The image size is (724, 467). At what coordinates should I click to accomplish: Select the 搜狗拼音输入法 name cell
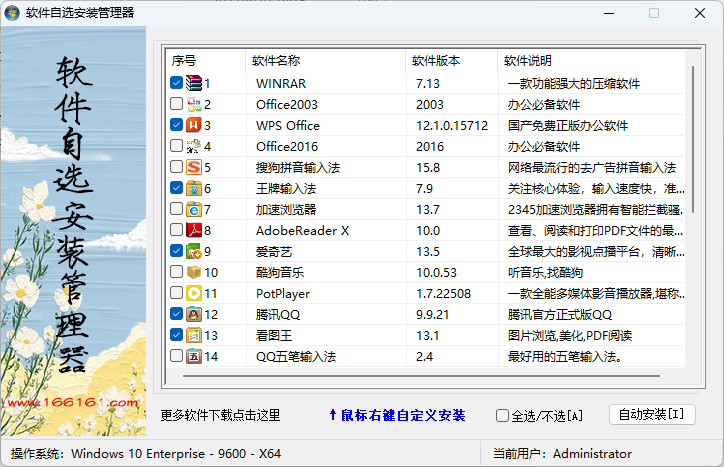pyautogui.click(x=298, y=168)
